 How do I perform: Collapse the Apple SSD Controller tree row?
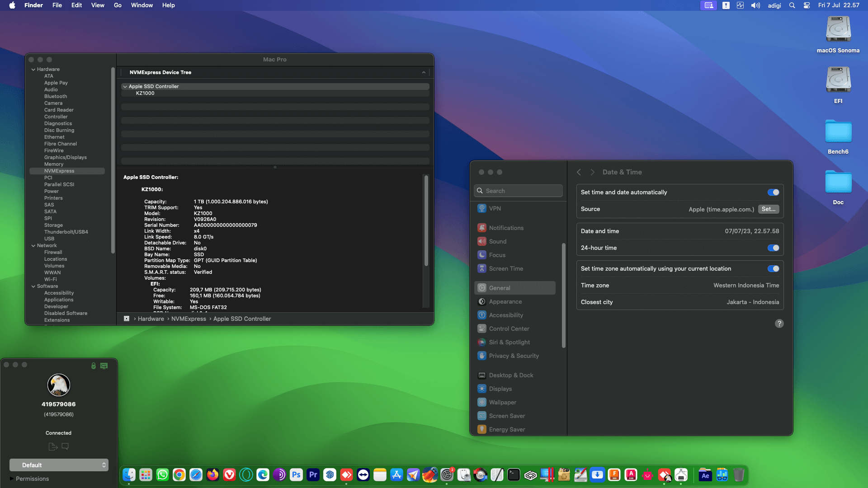(125, 87)
